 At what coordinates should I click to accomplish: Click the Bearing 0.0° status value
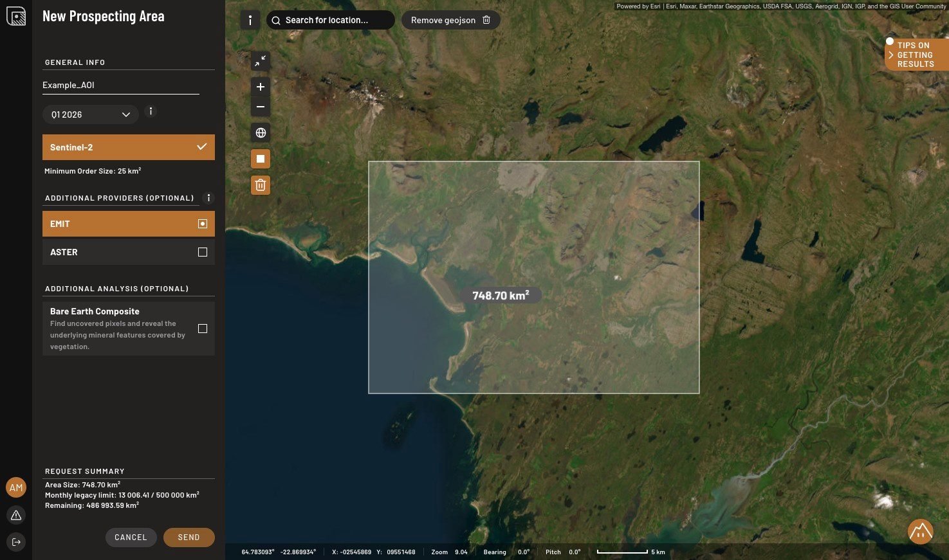(x=506, y=552)
